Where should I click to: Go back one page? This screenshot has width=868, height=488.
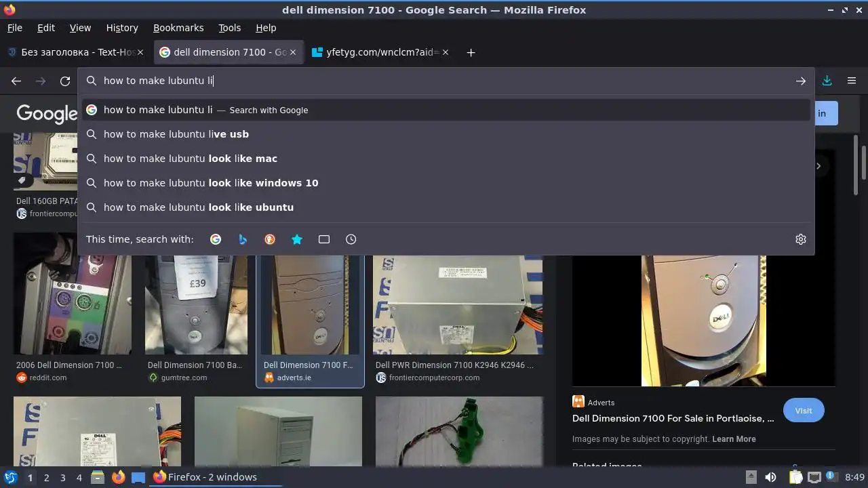(16, 81)
